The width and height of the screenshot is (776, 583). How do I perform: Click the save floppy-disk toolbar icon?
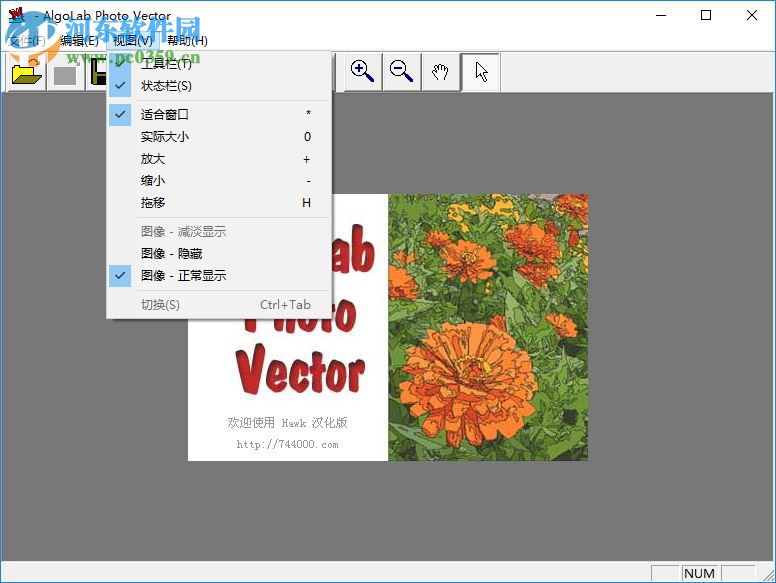coord(97,73)
